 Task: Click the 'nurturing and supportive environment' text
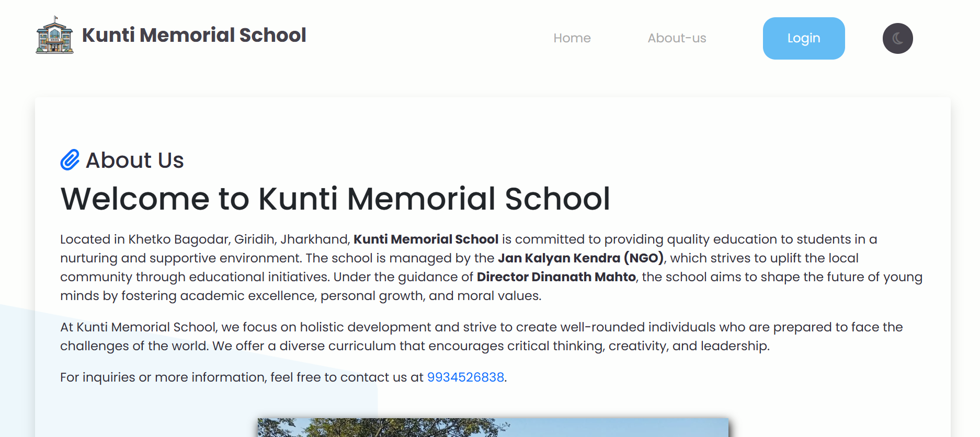[x=180, y=258]
